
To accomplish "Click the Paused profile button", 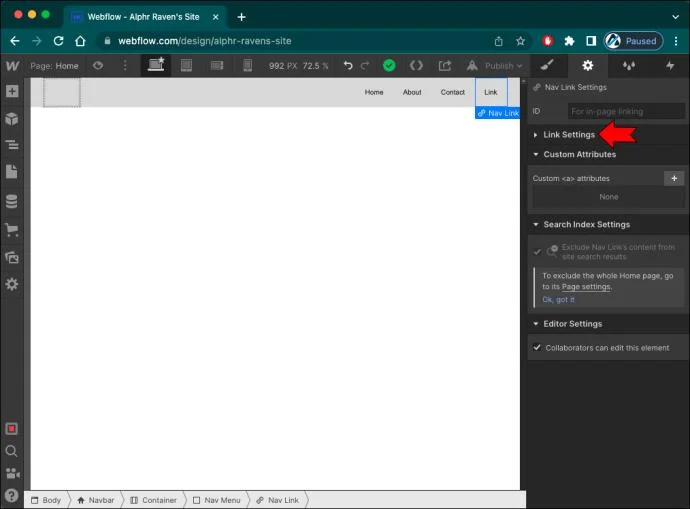I will click(633, 41).
